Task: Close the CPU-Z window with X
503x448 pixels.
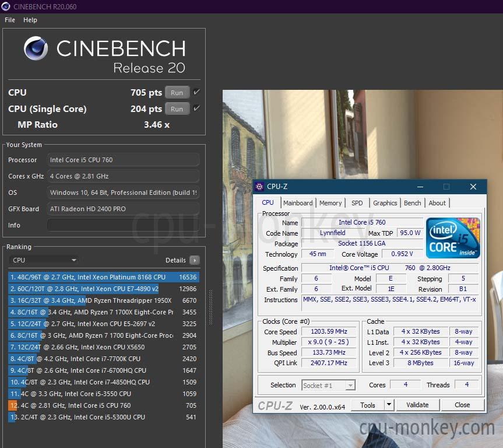Action: click(473, 187)
